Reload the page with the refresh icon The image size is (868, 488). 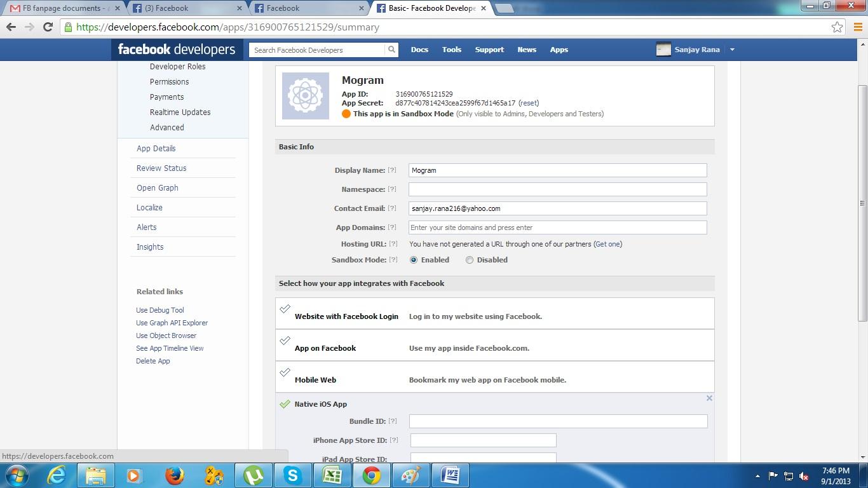point(48,27)
